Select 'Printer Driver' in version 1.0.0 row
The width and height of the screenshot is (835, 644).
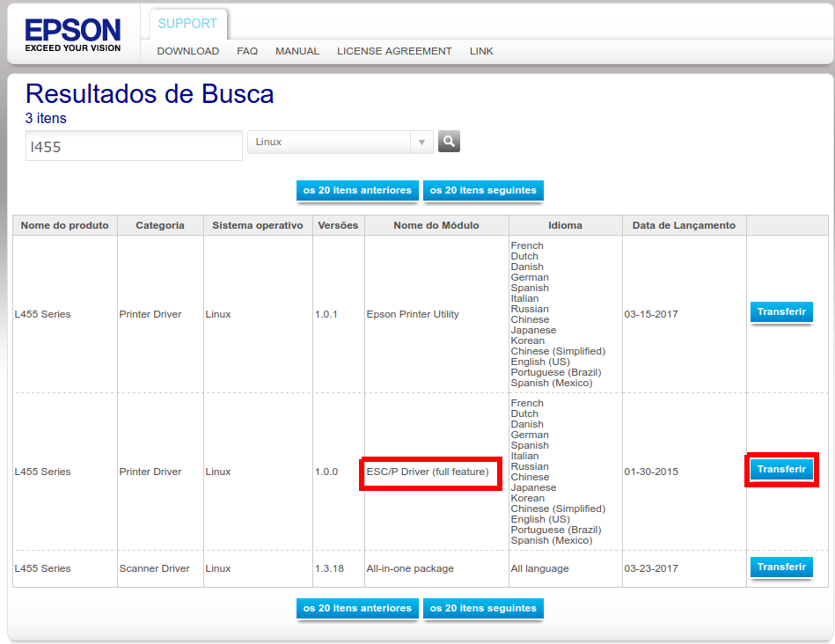[x=150, y=472]
